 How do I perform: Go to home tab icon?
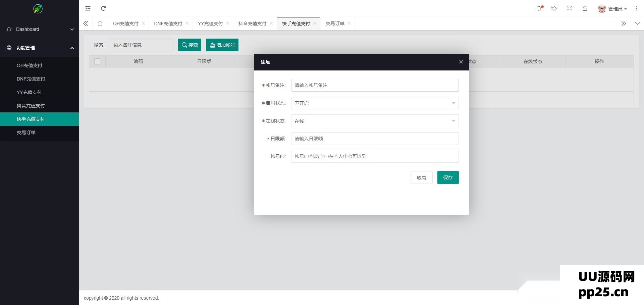click(100, 23)
